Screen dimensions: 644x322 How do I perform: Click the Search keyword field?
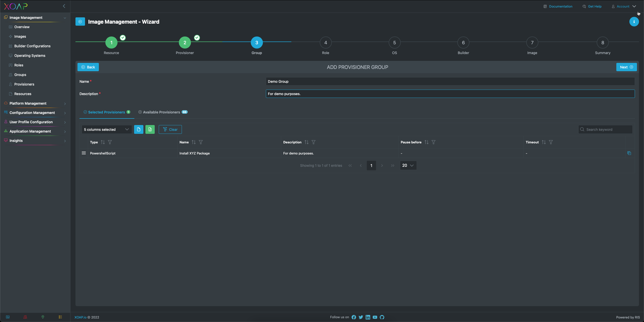[605, 129]
